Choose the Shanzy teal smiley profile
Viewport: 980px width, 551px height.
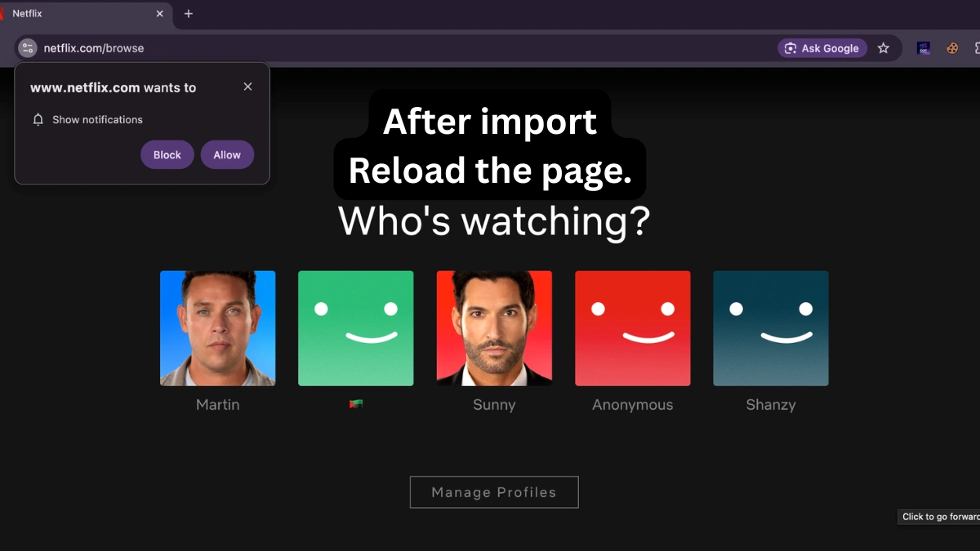[771, 328]
